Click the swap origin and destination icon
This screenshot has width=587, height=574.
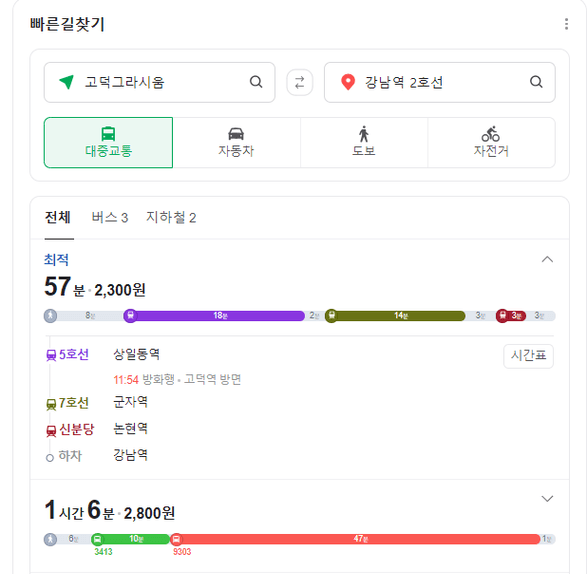[299, 82]
